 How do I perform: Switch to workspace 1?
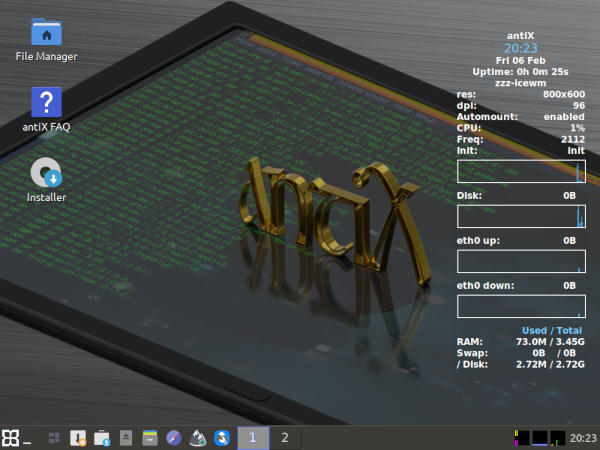tap(253, 437)
